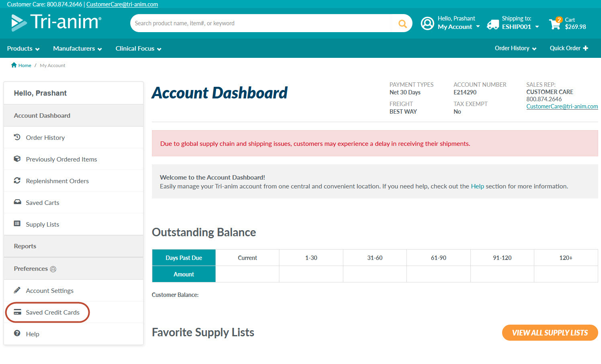Click the Customer Balance label
This screenshot has width=601, height=364.
click(175, 295)
